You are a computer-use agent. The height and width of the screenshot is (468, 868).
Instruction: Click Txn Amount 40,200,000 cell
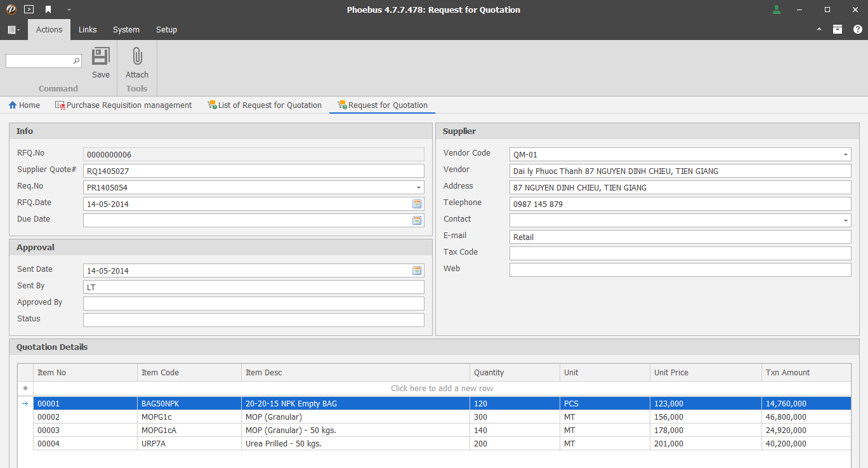(806, 444)
